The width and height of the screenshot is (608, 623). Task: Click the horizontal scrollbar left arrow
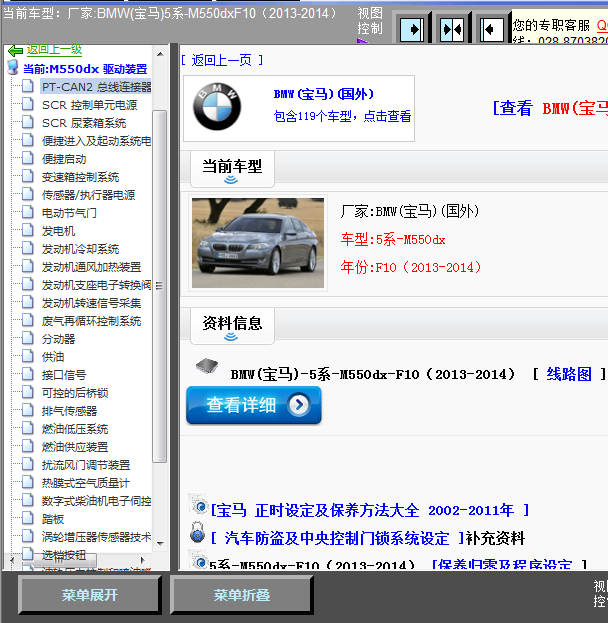point(12,560)
